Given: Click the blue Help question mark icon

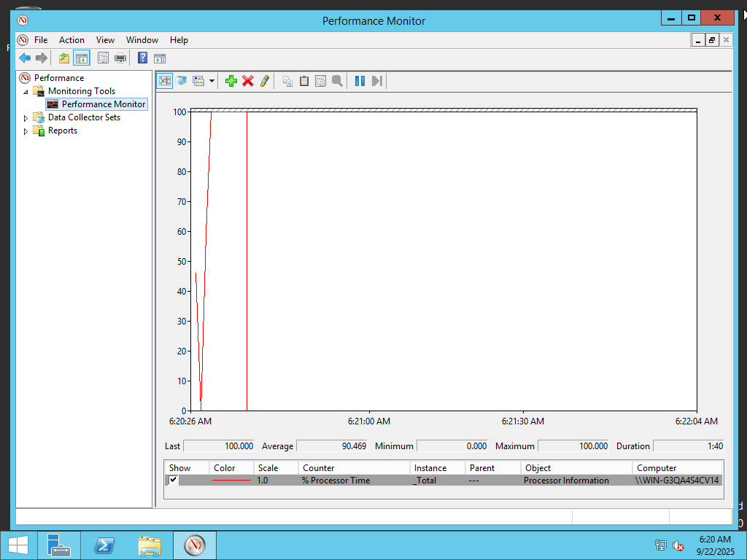Looking at the screenshot, I should coord(143,58).
